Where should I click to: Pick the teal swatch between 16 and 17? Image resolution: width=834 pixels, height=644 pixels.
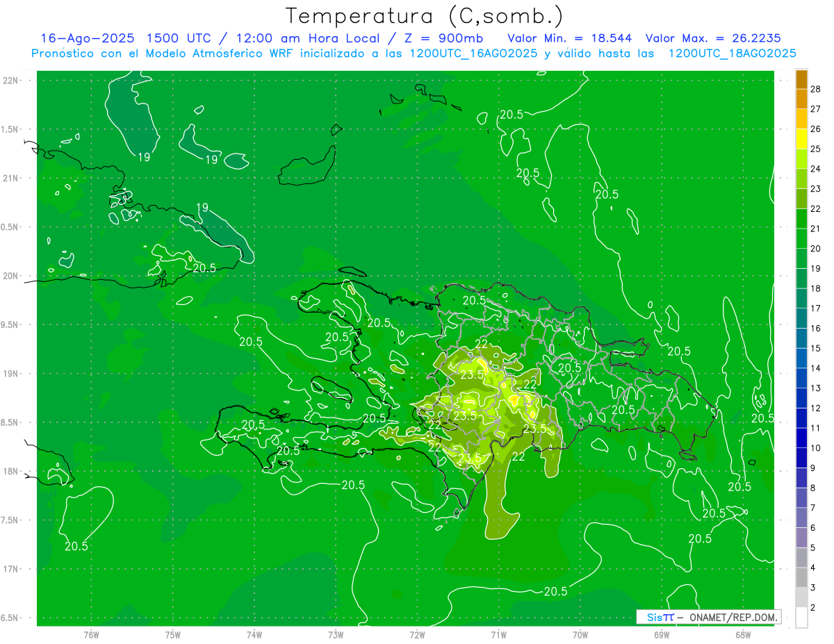point(801,318)
